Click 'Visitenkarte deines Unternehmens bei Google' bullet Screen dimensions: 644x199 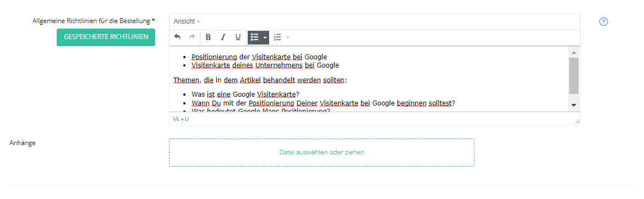(x=265, y=65)
